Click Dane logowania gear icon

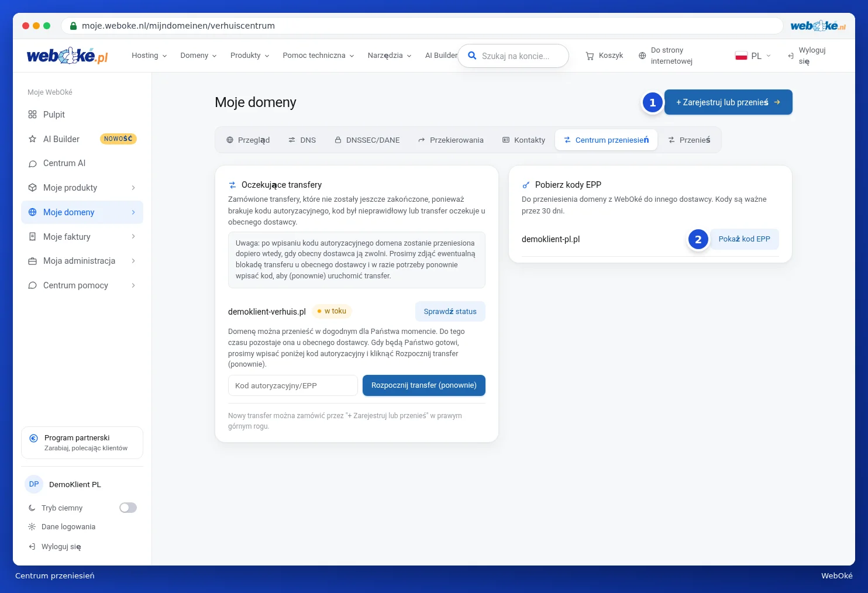tap(32, 527)
